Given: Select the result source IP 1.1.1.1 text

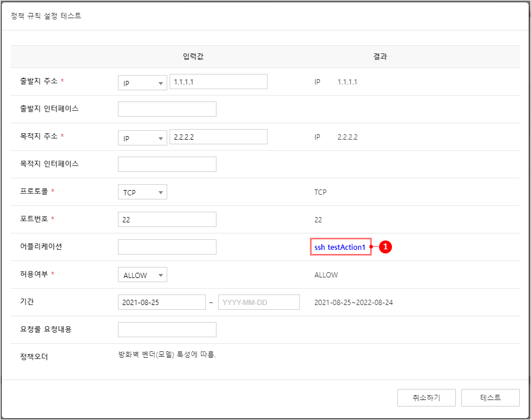Looking at the screenshot, I should (347, 82).
